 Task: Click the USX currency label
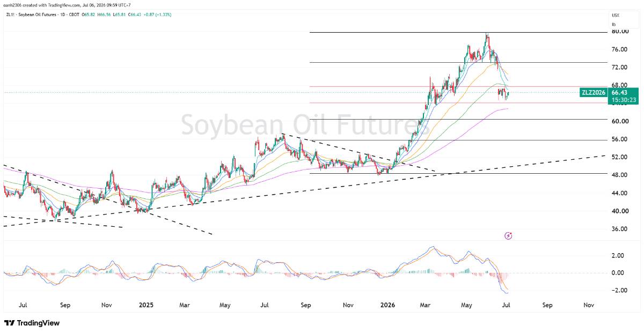click(x=615, y=16)
